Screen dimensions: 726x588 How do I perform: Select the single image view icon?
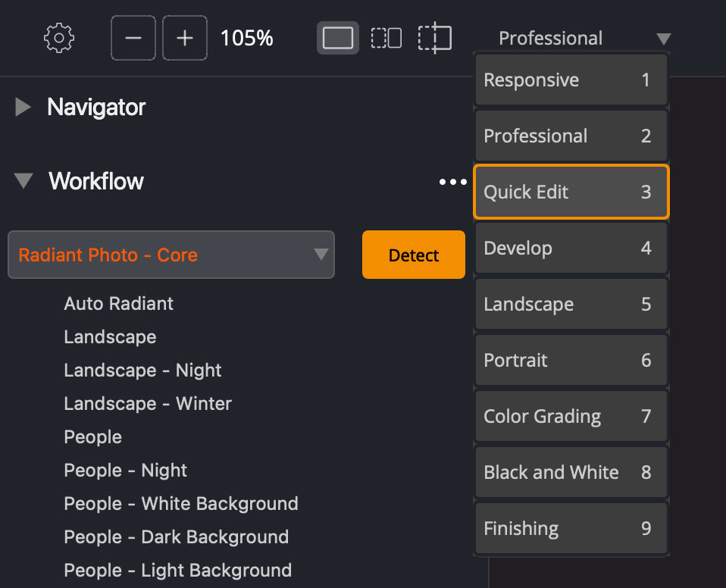pyautogui.click(x=337, y=38)
